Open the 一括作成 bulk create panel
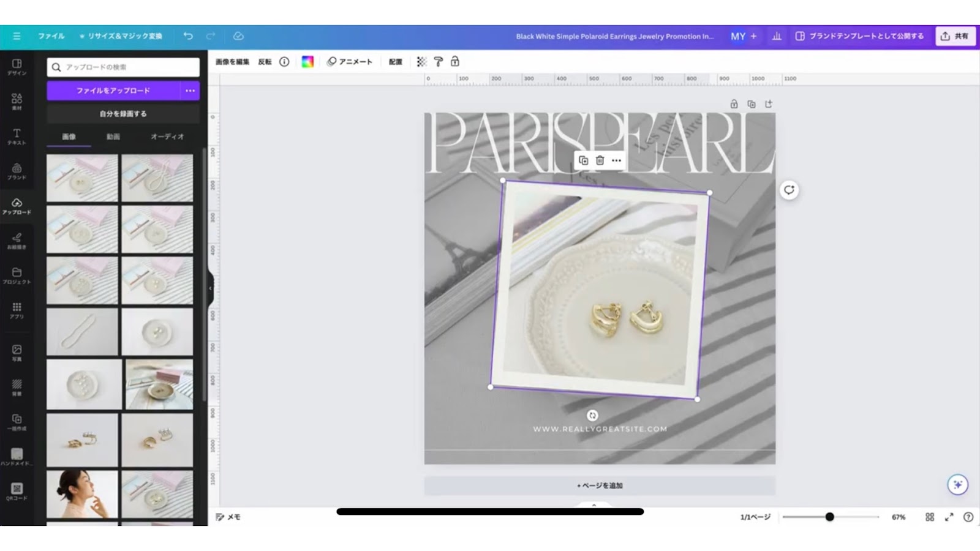Viewport: 980px width, 551px height. pos(17,422)
